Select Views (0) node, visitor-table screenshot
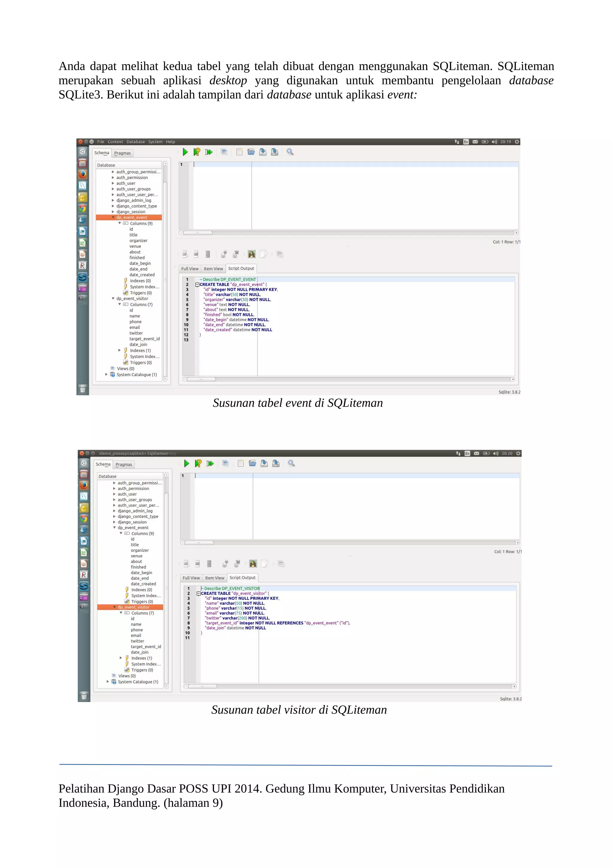Screen dimensions: 613x868 (x=127, y=676)
